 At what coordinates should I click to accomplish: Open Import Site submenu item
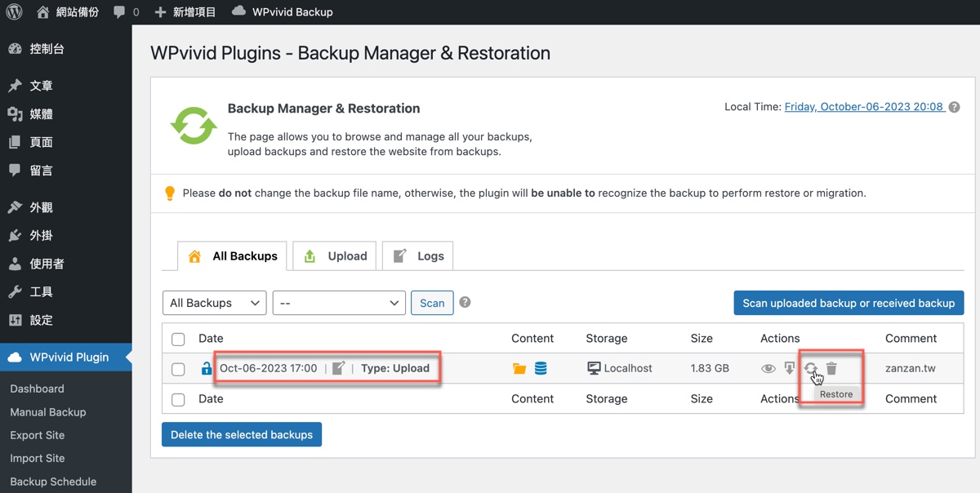[x=38, y=458]
